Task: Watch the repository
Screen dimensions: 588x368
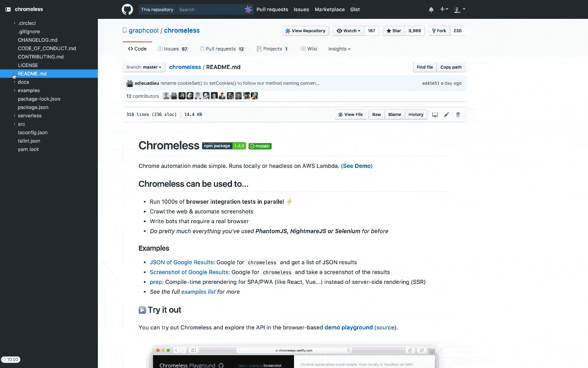Action: pos(348,30)
